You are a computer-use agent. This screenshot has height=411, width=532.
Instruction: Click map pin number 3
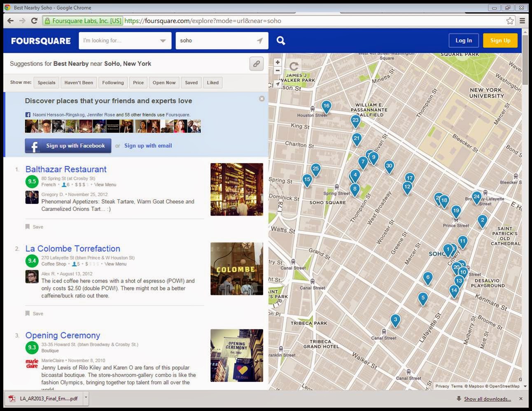(x=395, y=320)
